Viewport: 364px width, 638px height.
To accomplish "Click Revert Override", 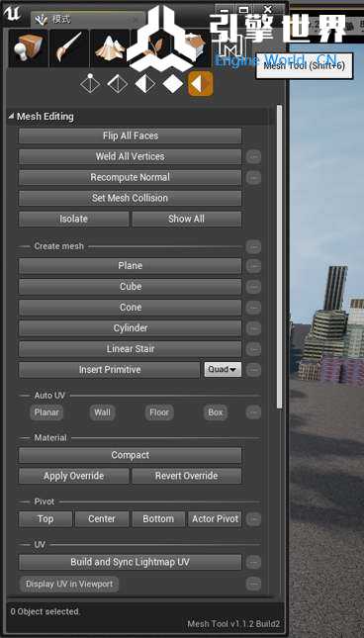I will pyautogui.click(x=187, y=476).
